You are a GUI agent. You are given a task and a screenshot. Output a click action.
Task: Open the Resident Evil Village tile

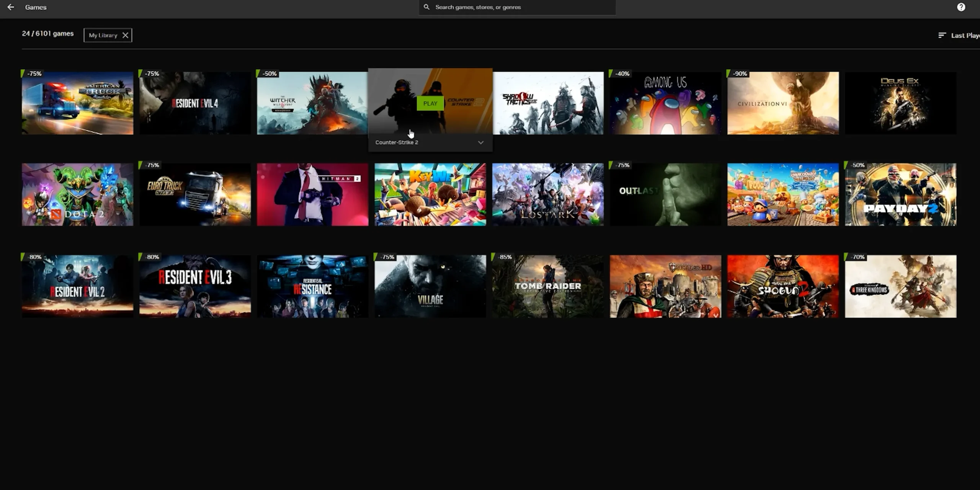click(430, 286)
